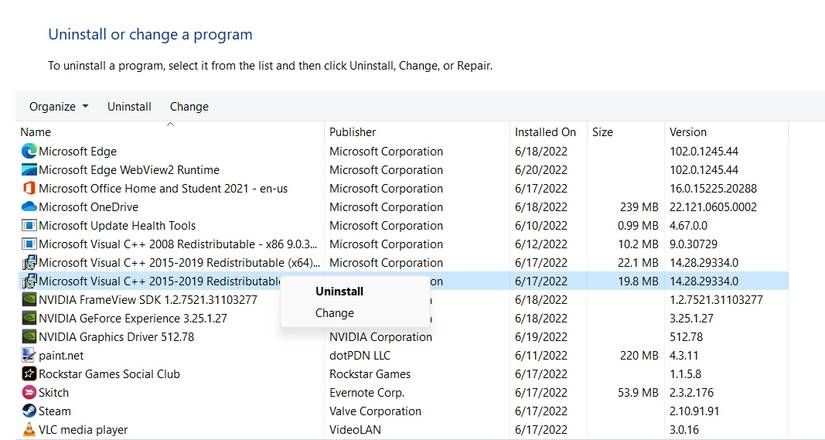This screenshot has width=825, height=440.
Task: Click the 22.1 MB size value
Action: (x=638, y=263)
